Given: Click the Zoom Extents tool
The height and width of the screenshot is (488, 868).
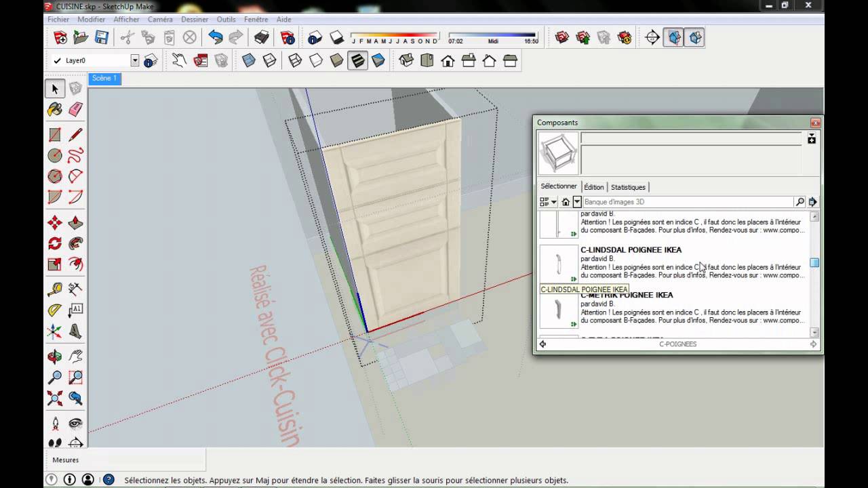Looking at the screenshot, I should click(55, 398).
